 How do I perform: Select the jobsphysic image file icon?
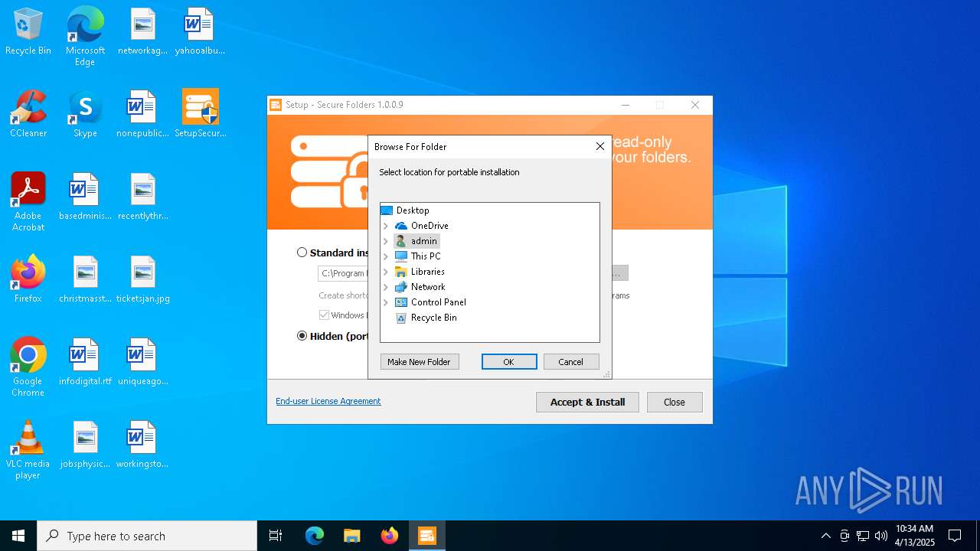tap(85, 445)
